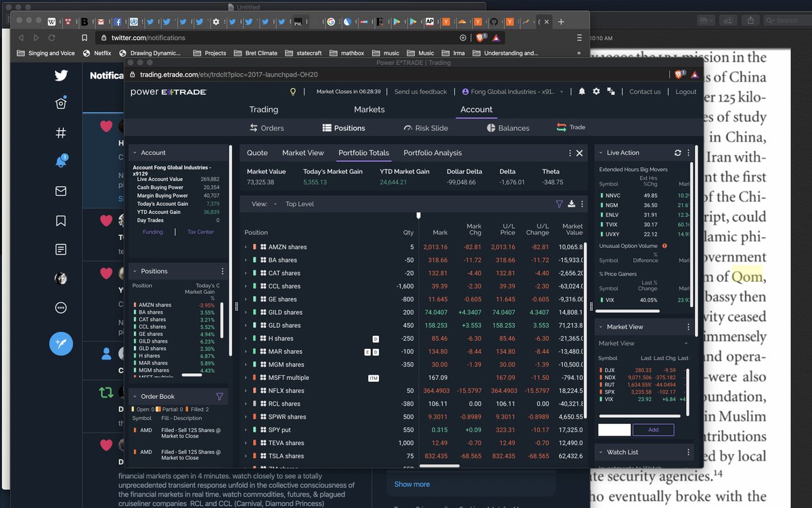Click the Twitter bird logo in sidebar
This screenshot has width=812, height=508.
61,75
